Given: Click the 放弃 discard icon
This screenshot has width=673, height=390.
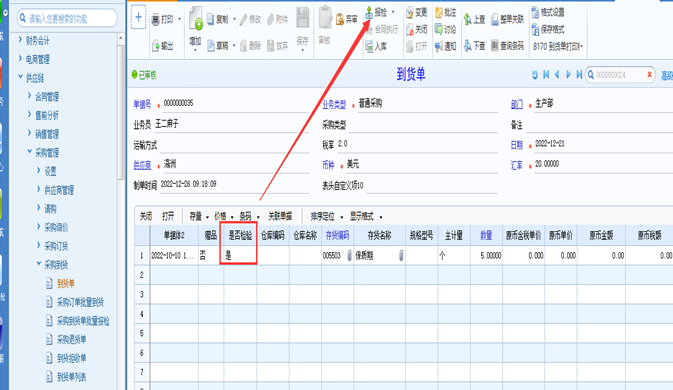Looking at the screenshot, I should [x=271, y=45].
